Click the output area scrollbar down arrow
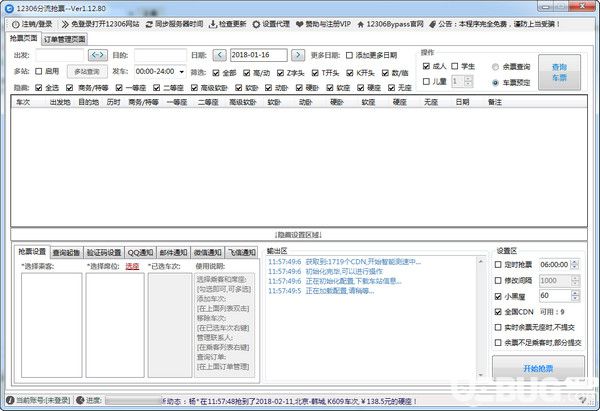 [481, 375]
